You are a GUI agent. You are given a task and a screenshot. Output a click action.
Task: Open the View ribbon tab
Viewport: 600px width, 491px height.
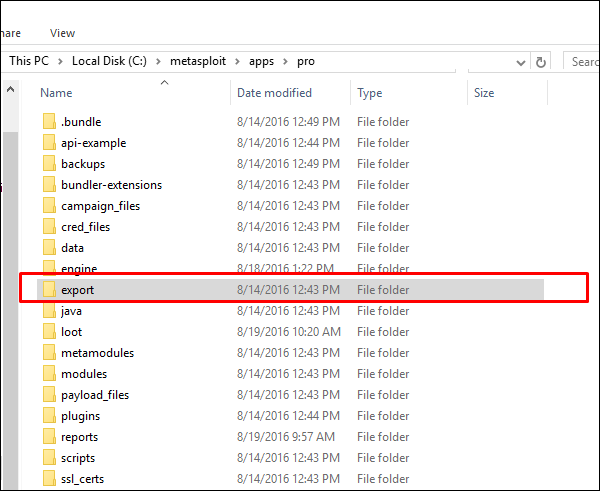tap(62, 33)
